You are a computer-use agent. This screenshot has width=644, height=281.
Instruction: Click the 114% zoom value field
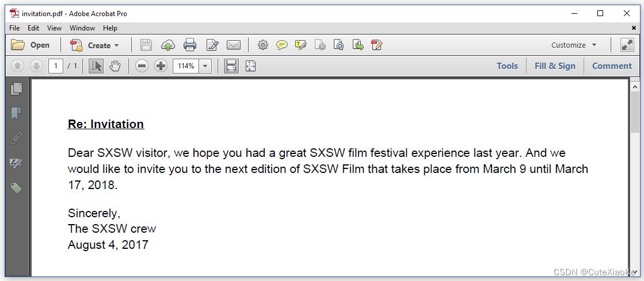(186, 66)
